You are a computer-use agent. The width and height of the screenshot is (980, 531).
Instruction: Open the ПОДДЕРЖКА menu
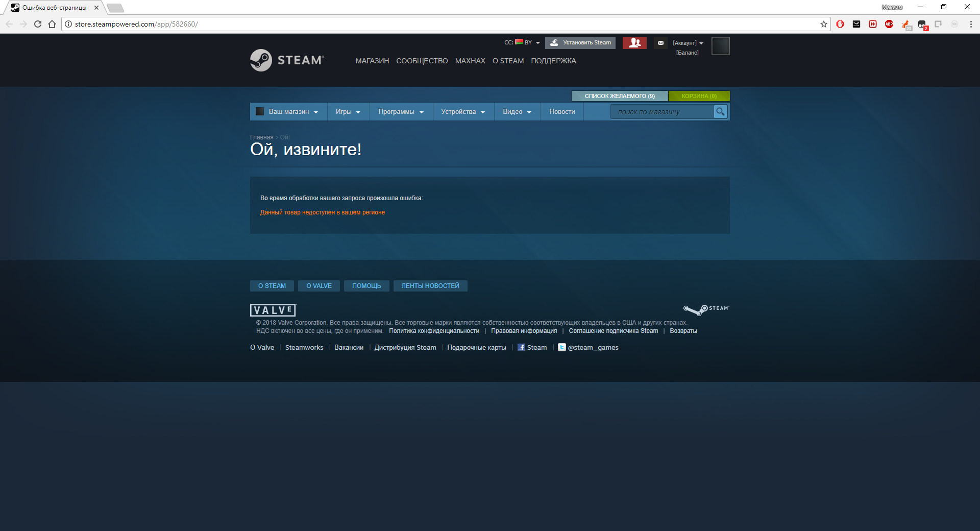click(554, 61)
